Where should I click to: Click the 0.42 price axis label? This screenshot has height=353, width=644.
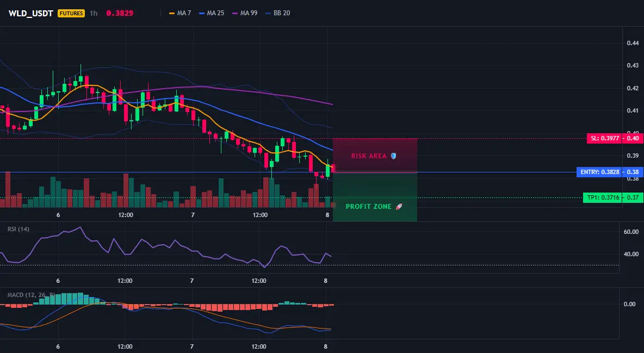coord(633,88)
